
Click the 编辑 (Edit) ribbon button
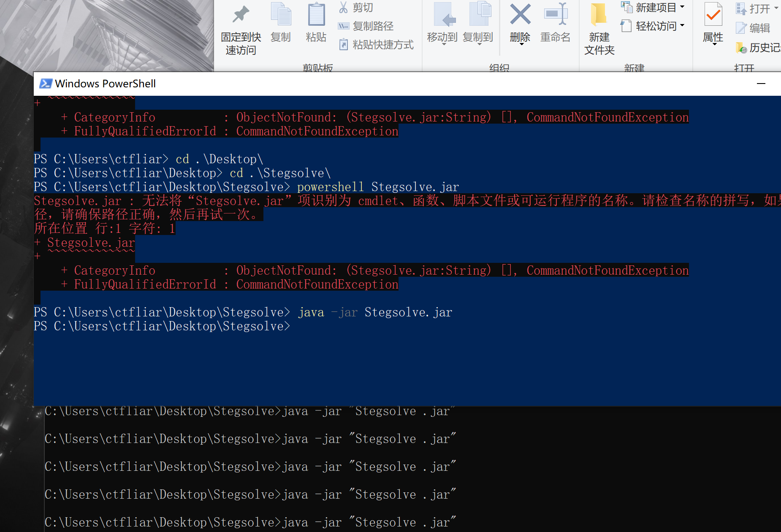753,28
